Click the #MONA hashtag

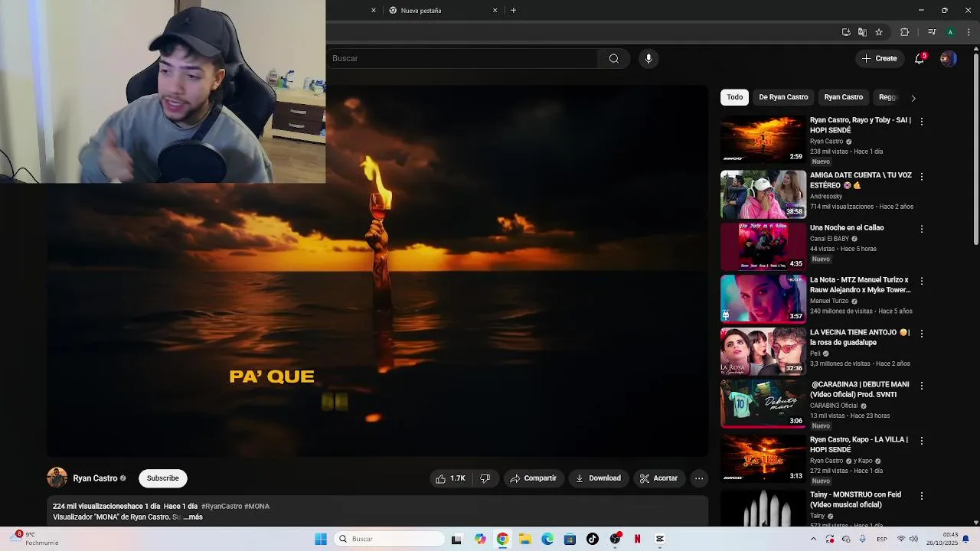256,507
